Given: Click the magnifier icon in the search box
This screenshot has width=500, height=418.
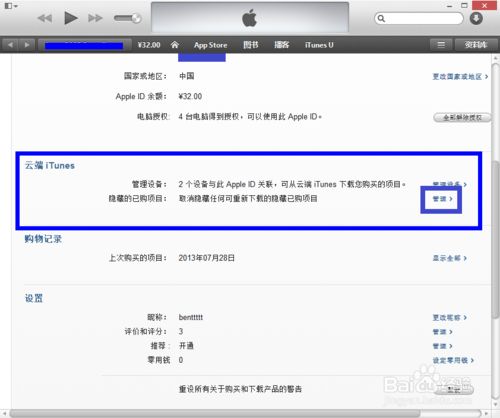Looking at the screenshot, I should click(x=381, y=19).
